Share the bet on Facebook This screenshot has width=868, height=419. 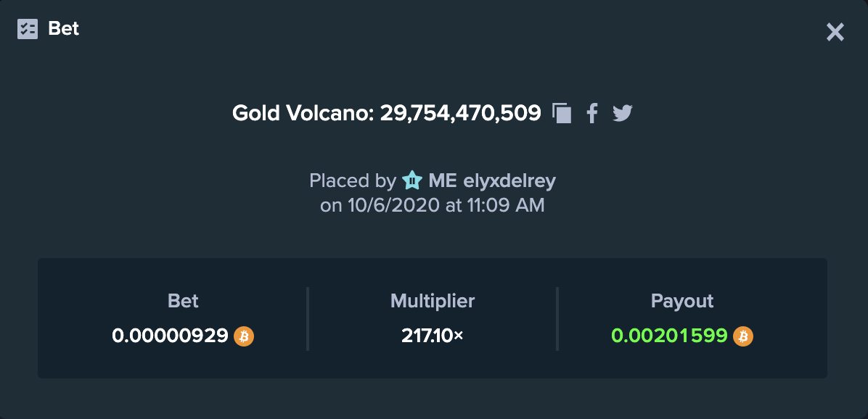[x=592, y=113]
